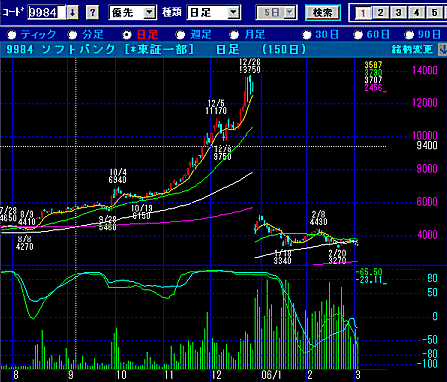Select chart preset button 4
The width and height of the screenshot is (447, 382).
(x=416, y=13)
